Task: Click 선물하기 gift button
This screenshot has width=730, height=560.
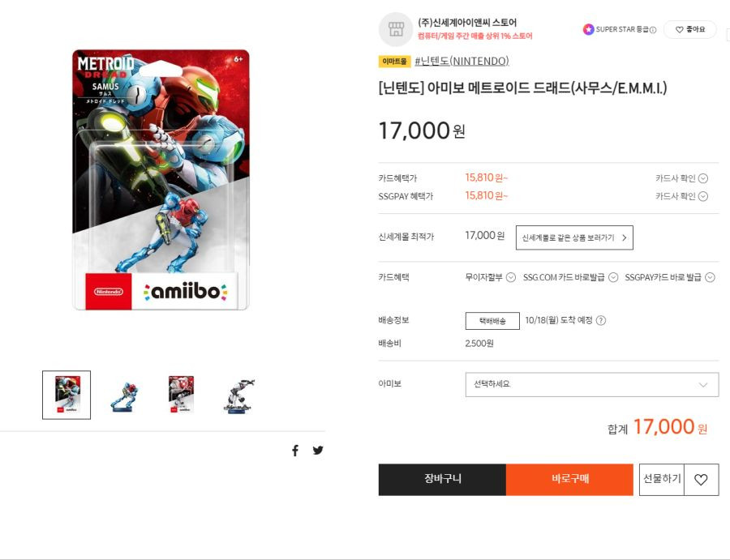Action: point(662,480)
